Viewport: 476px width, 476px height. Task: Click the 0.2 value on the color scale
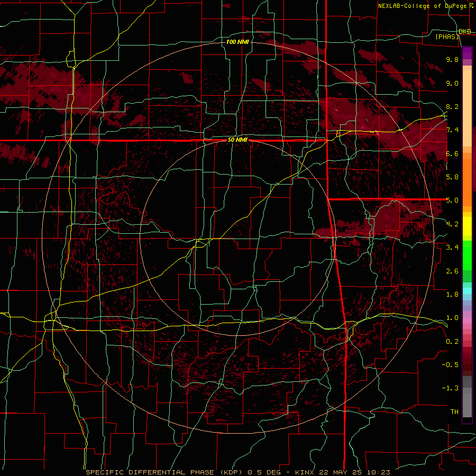452,342
